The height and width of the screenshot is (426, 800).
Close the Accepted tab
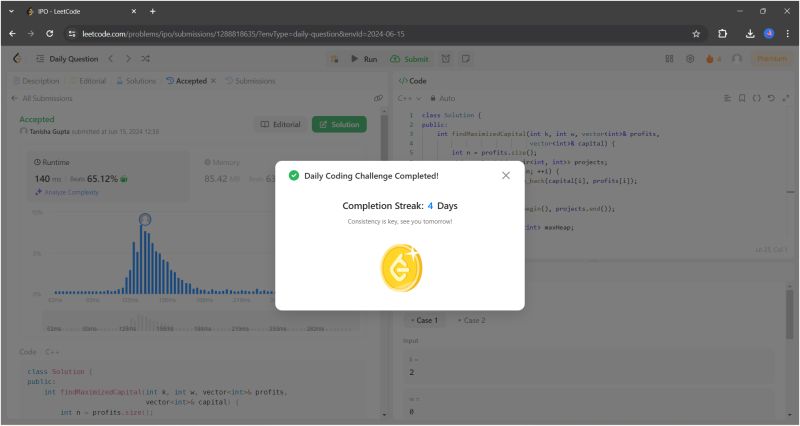tap(213, 81)
